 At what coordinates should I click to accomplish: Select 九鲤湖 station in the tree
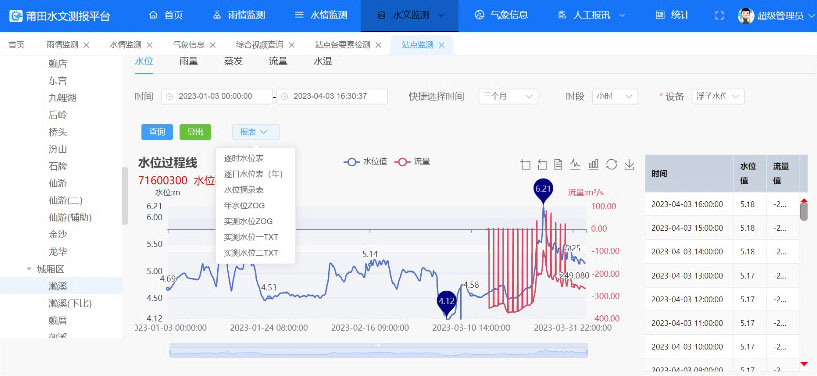[x=63, y=97]
